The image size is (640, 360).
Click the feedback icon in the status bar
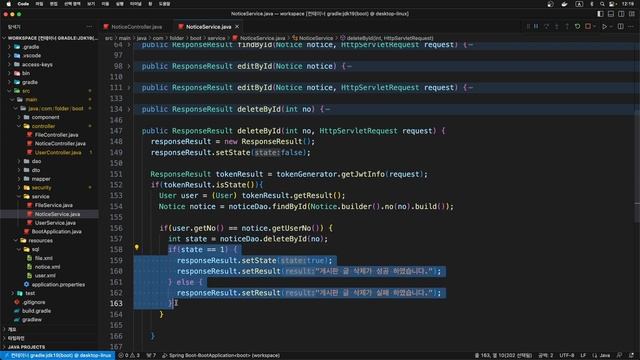click(x=619, y=356)
